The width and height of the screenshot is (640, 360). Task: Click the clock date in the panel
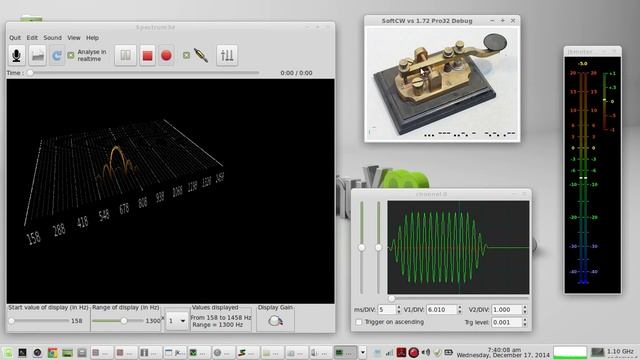click(x=504, y=353)
